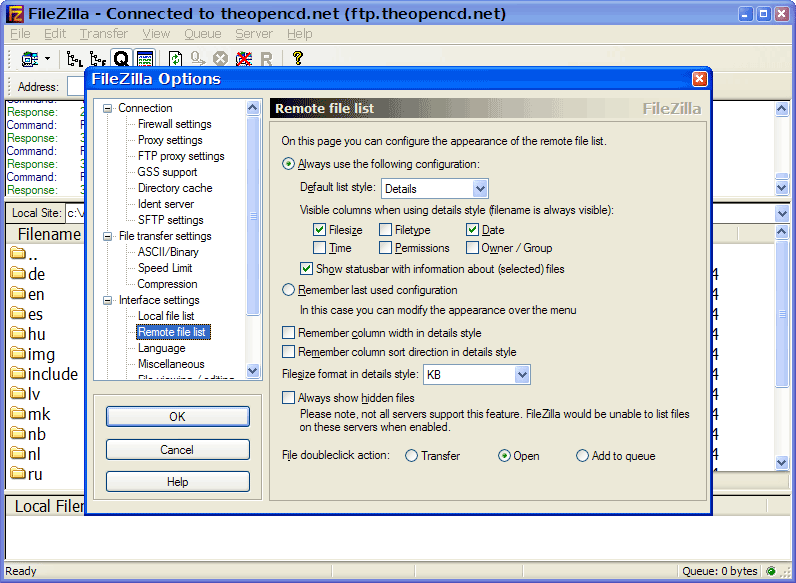
Task: Enable the Permissions column checkbox
Action: click(x=385, y=248)
